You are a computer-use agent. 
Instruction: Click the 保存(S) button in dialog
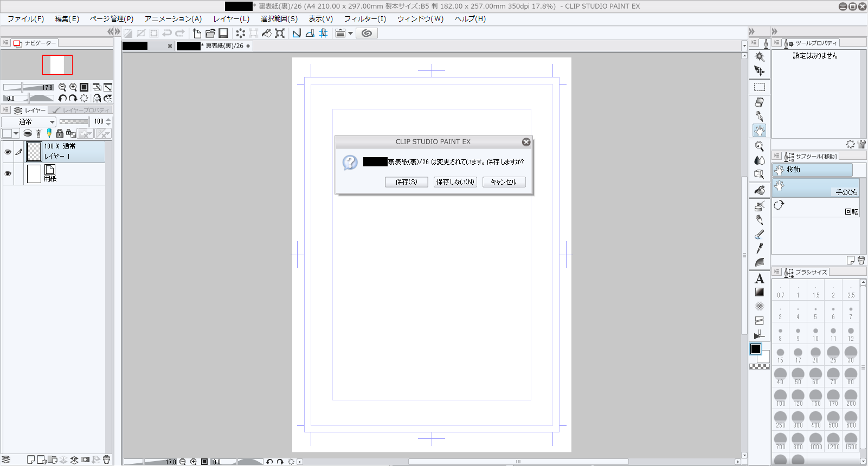coord(406,182)
